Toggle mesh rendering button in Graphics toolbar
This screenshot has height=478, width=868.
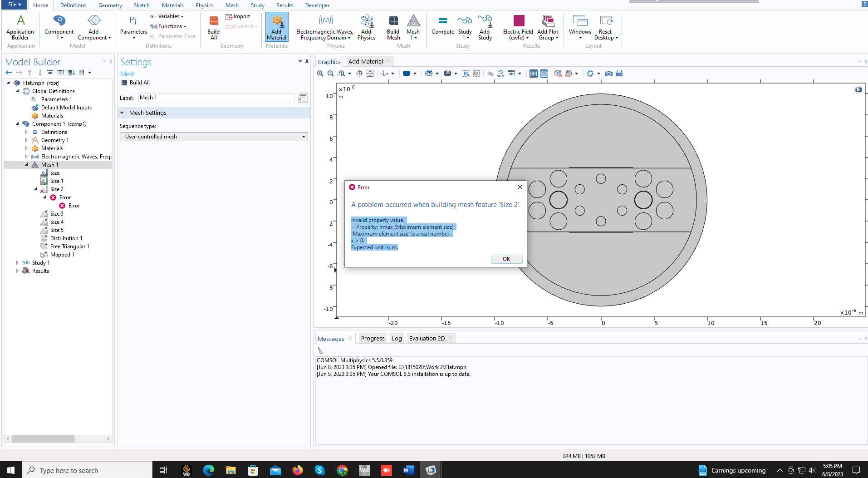click(544, 74)
